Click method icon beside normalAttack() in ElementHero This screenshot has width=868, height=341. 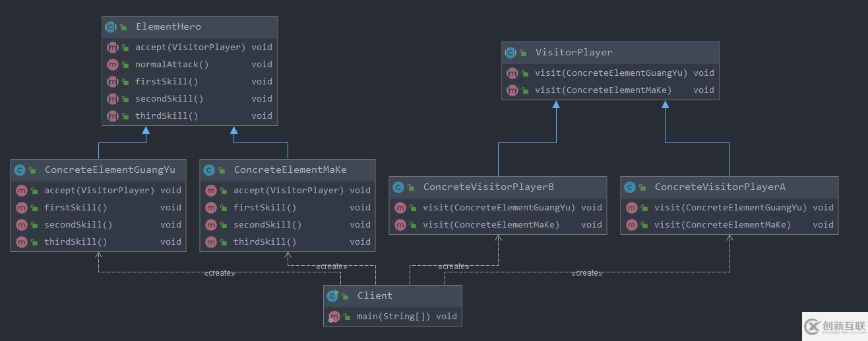112,65
